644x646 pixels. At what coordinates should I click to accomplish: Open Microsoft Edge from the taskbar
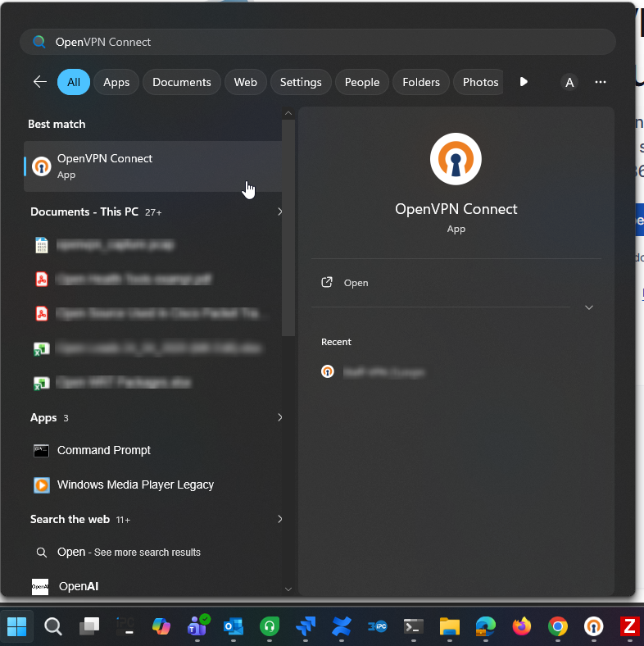(486, 626)
